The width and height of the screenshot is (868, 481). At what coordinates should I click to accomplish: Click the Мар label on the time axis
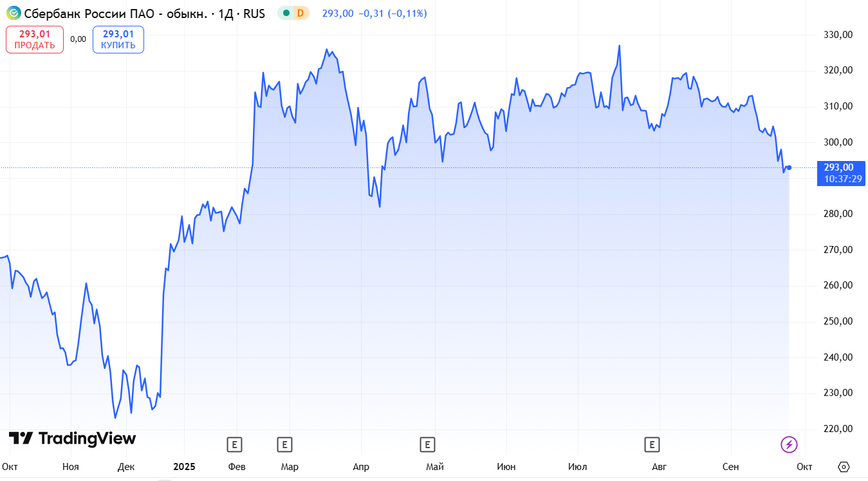coord(290,467)
